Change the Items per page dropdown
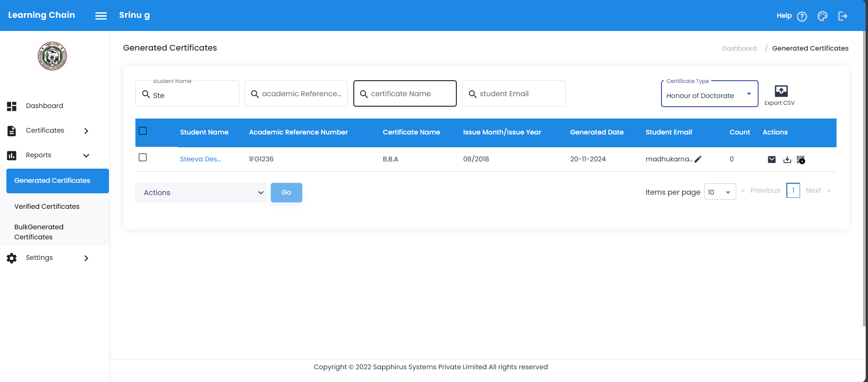Image resolution: width=868 pixels, height=382 pixels. [x=719, y=192]
